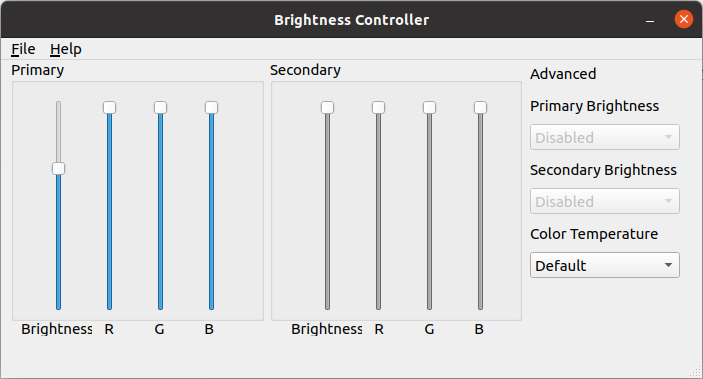Minimize the Brightness Controller window
The image size is (703, 379).
click(x=650, y=20)
